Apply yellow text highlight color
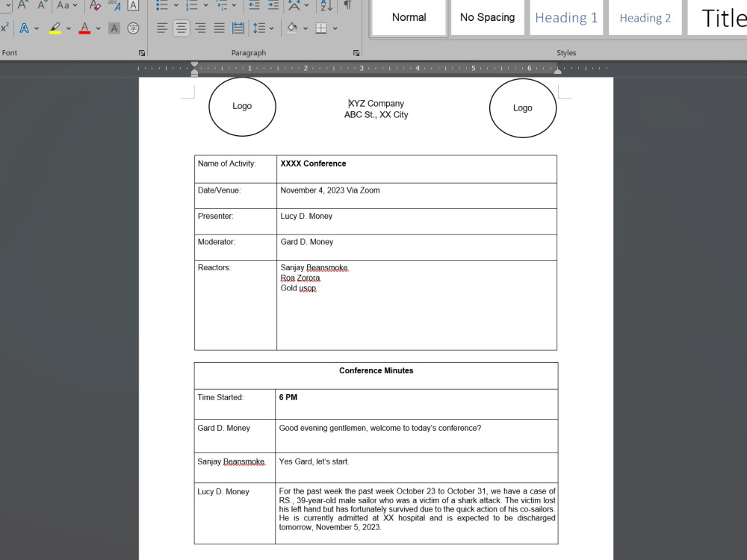 pyautogui.click(x=55, y=28)
